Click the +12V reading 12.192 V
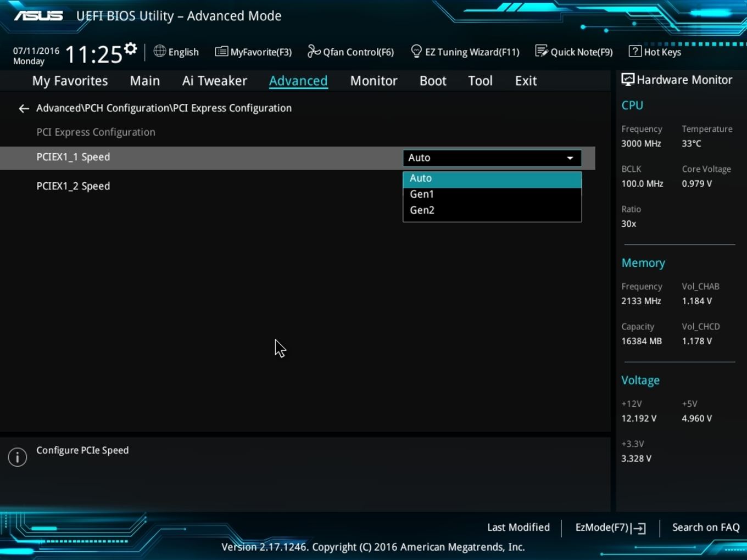This screenshot has height=560, width=747. (639, 419)
